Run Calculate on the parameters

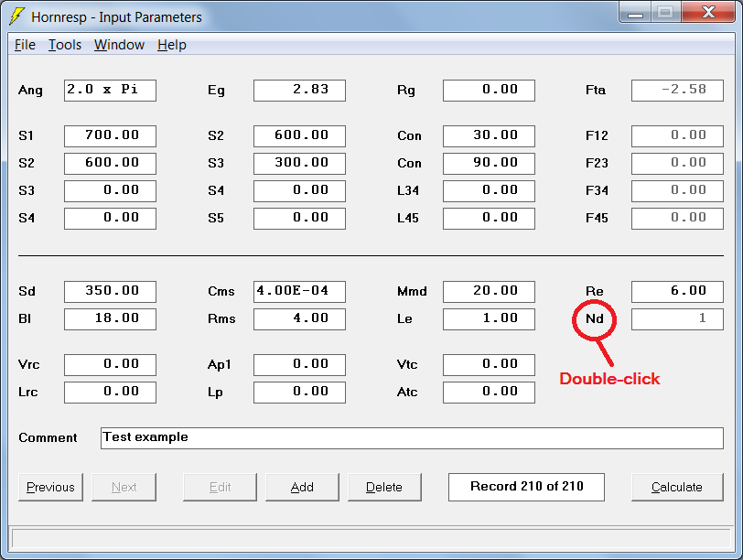click(x=677, y=487)
